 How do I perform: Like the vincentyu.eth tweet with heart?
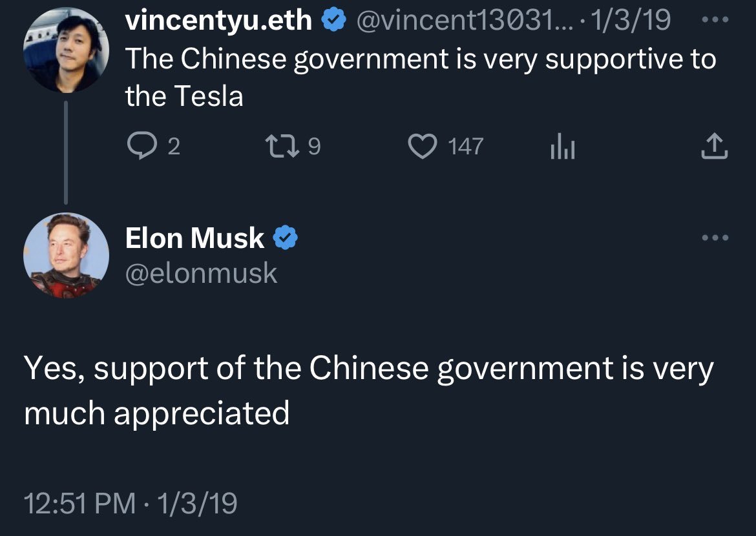click(x=423, y=147)
